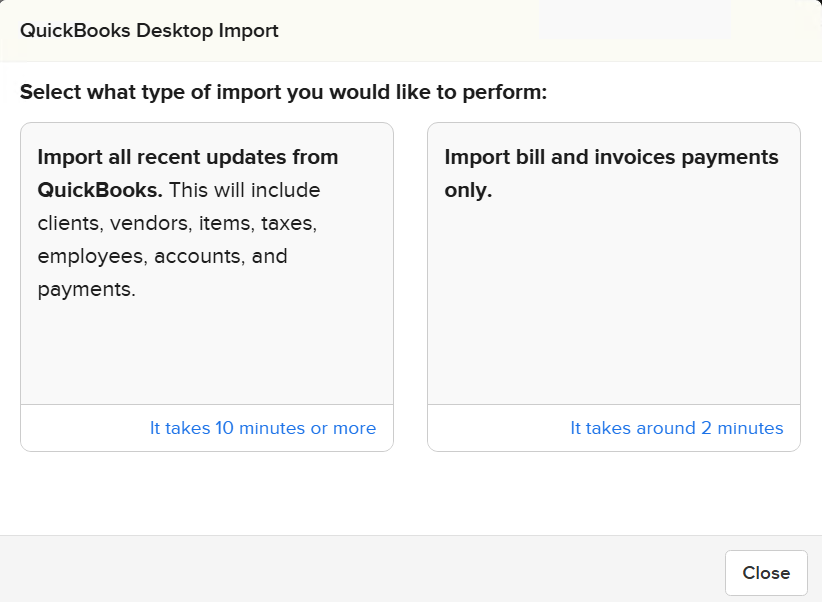Click the bold "Import all recent updates from QuickBooks" text
Screen dimensions: 822x602
coord(188,157)
